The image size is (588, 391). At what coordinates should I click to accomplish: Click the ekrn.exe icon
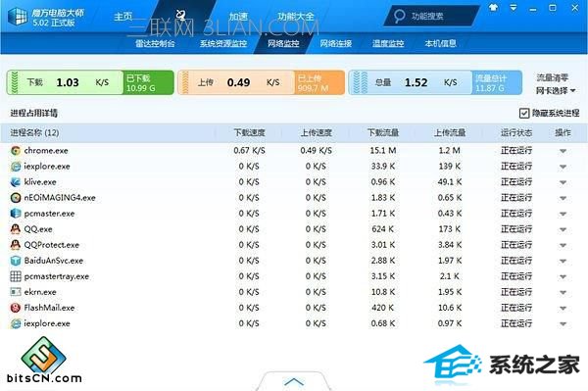coord(16,292)
